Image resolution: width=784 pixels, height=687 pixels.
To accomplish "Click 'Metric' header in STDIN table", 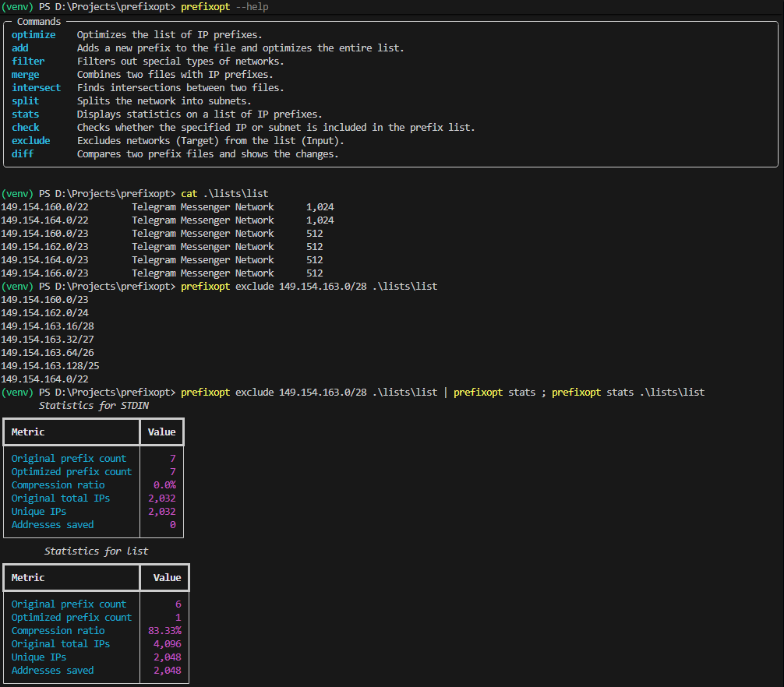I will (x=28, y=432).
